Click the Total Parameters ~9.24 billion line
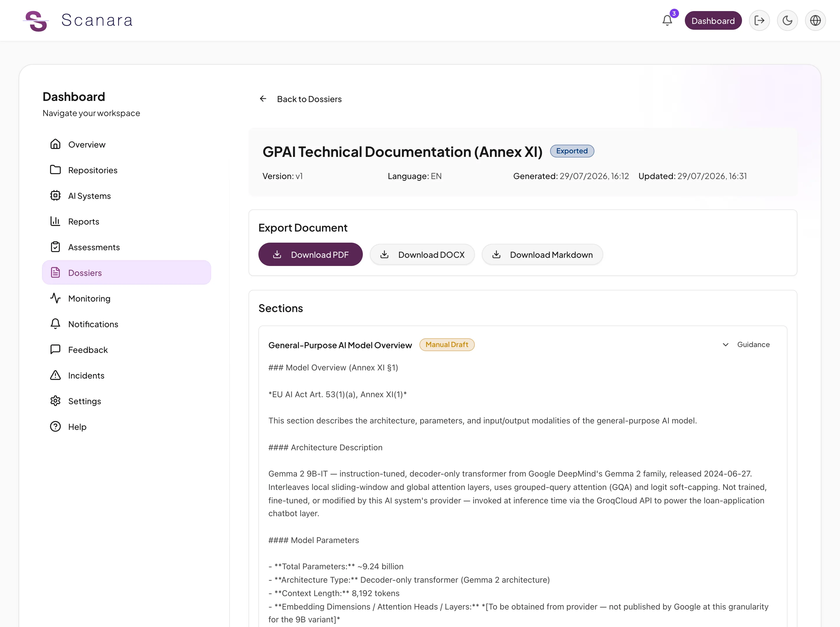This screenshot has width=840, height=627. [336, 566]
